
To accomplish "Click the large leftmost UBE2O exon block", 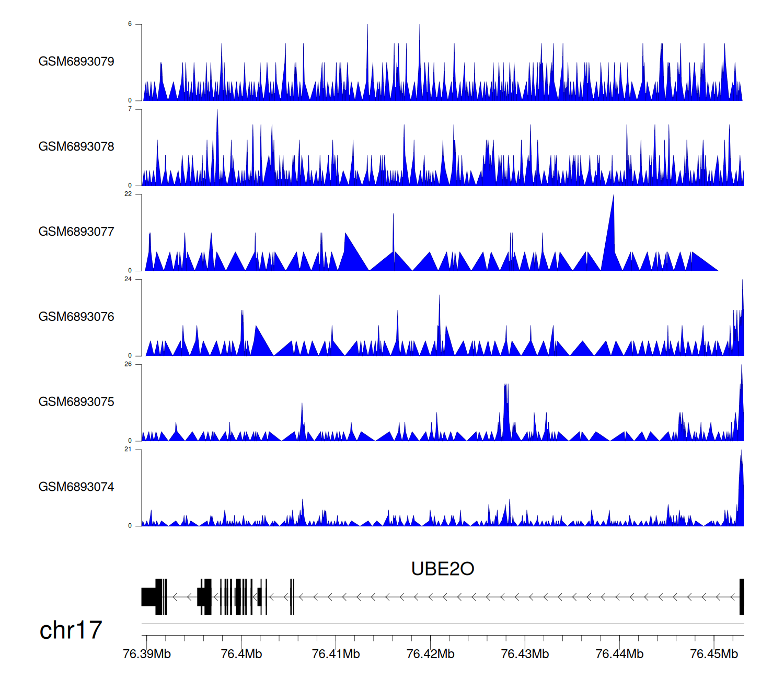I will pos(149,597).
